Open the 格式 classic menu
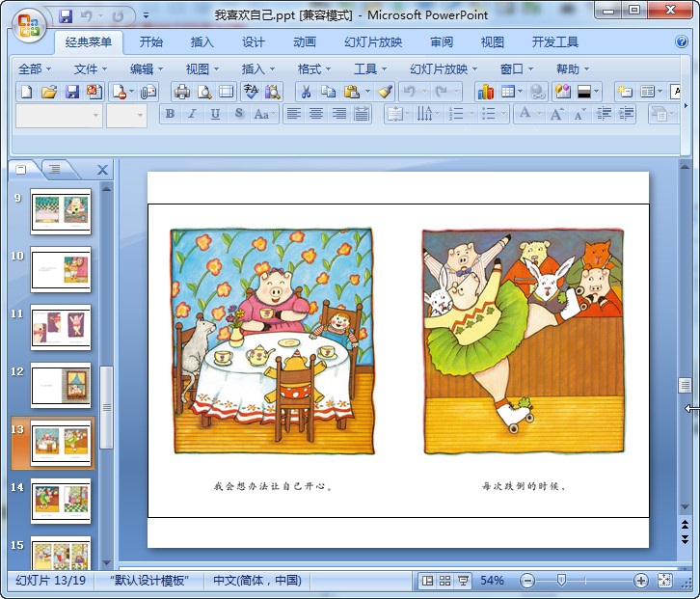The height and width of the screenshot is (599, 700). 314,69
